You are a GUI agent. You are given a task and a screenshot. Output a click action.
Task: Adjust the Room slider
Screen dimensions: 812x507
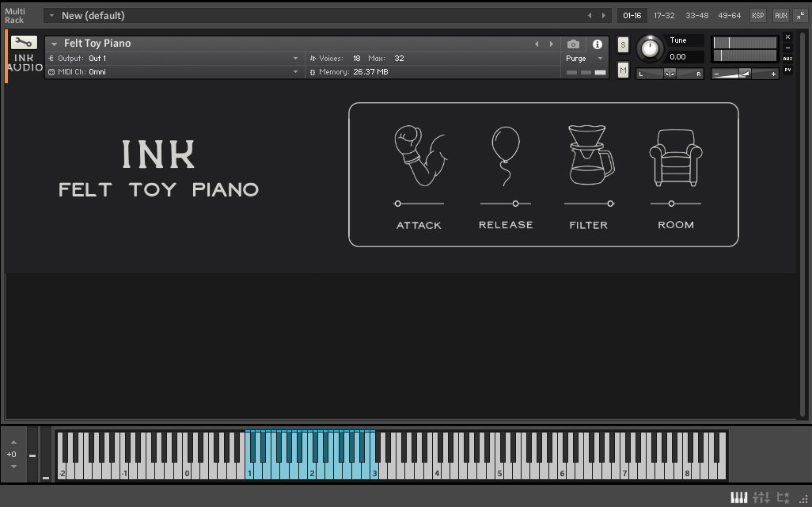point(675,204)
